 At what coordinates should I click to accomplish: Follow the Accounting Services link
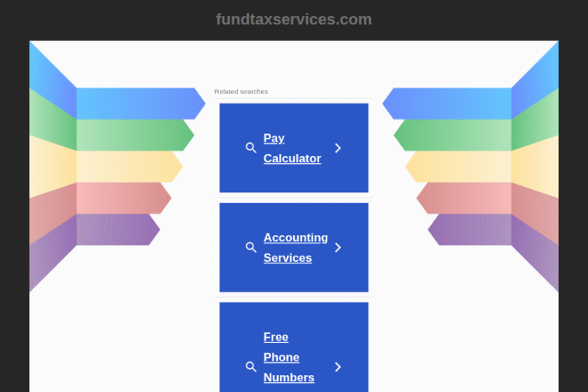[x=295, y=247]
